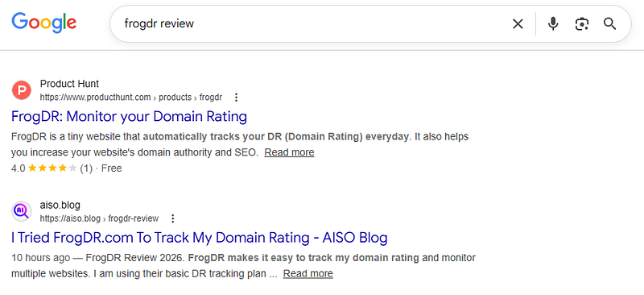Start voice search with microphone icon

(553, 24)
